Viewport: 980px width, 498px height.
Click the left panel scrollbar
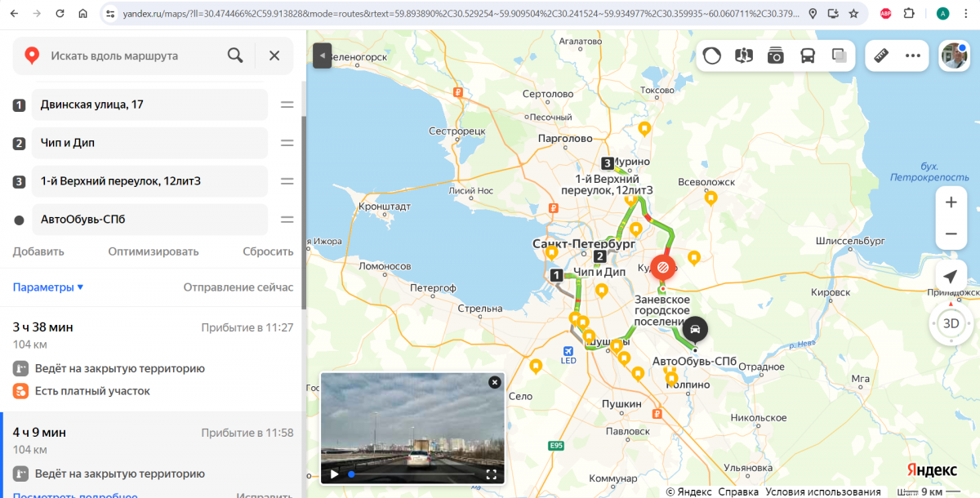(304, 212)
